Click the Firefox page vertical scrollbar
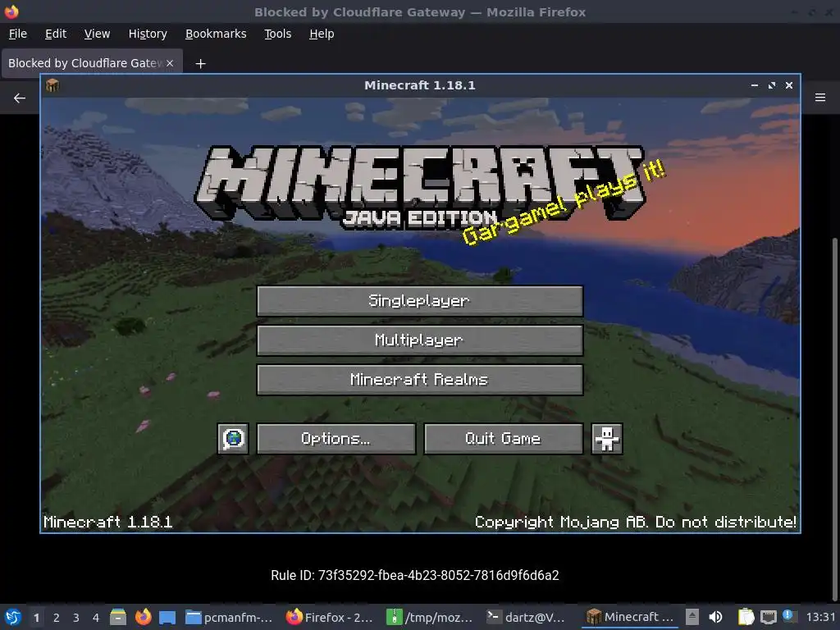 pos(834,418)
